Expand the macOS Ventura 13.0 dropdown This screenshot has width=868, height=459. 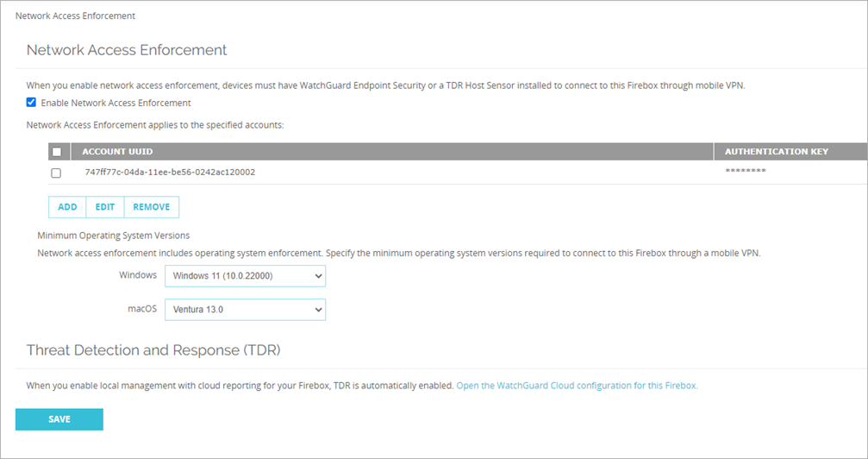[245, 309]
